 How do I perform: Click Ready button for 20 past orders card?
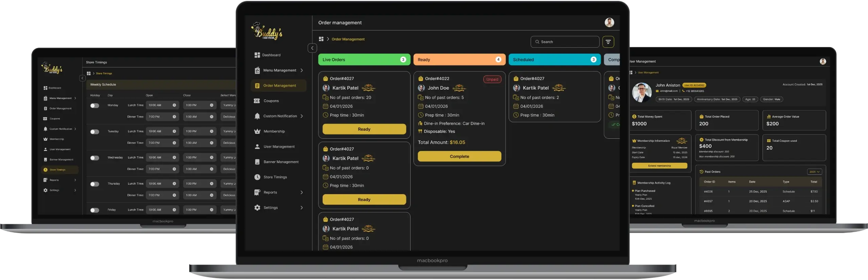click(364, 129)
